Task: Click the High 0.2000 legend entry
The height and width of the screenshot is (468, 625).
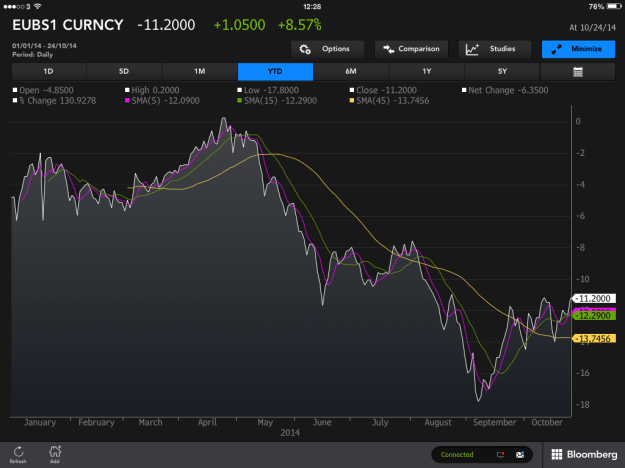Action: [152, 90]
